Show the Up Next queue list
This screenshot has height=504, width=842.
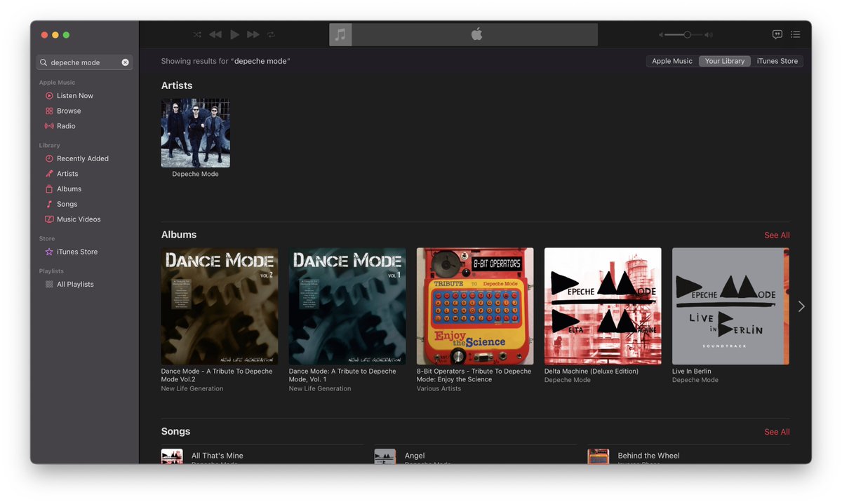tap(796, 34)
